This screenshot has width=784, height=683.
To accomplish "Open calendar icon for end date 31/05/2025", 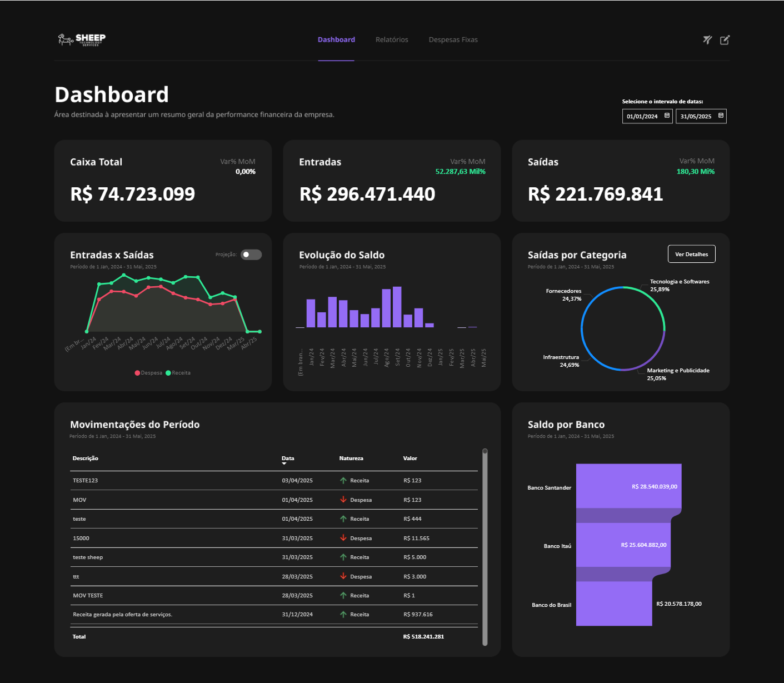I will tap(721, 116).
